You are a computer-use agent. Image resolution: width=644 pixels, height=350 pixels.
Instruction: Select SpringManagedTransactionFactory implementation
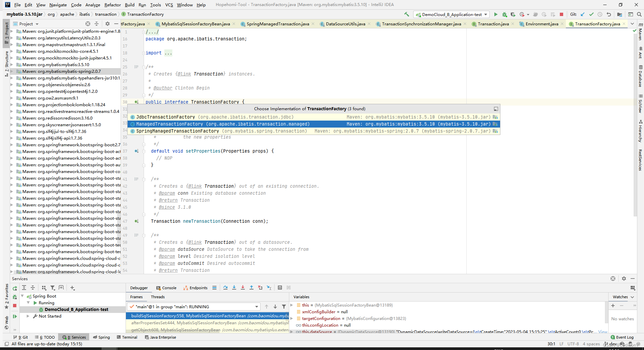[x=314, y=131]
